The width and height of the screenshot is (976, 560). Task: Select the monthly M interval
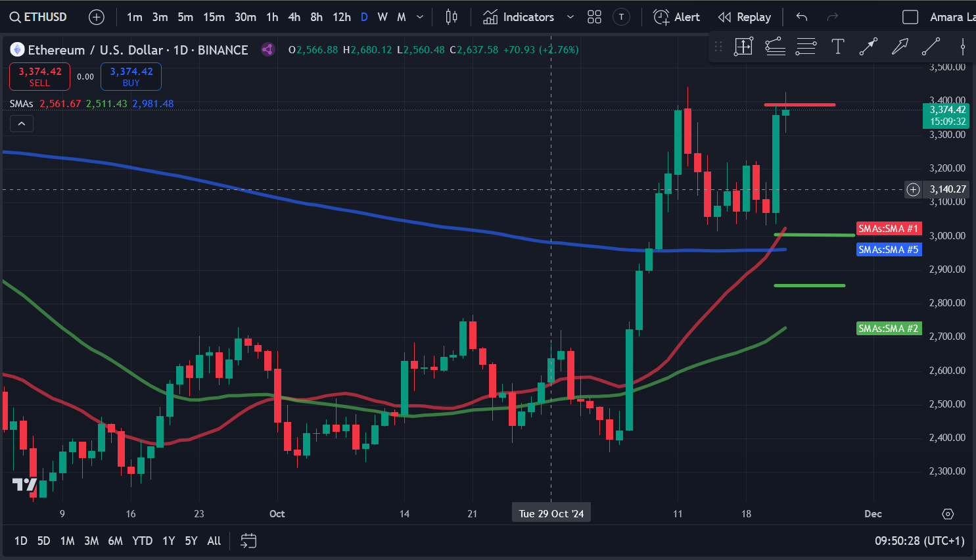(x=402, y=17)
